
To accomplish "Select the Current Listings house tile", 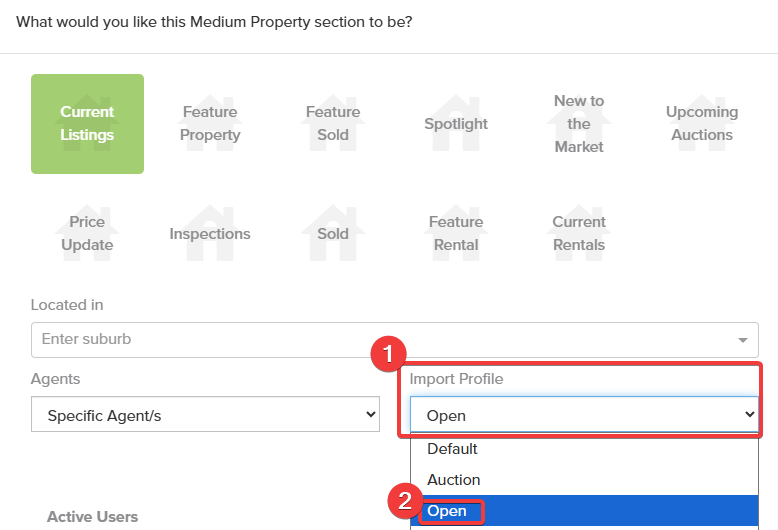I will click(x=87, y=124).
